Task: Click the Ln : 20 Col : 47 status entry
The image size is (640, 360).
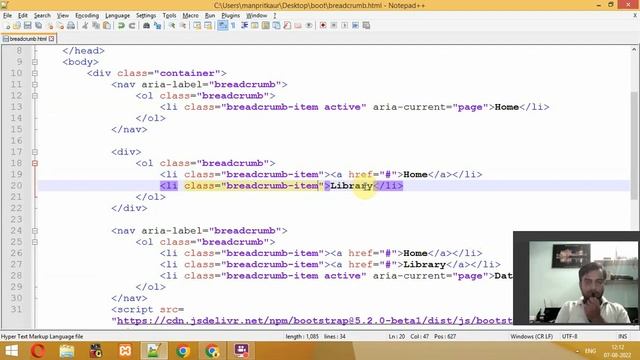Action: [x=422, y=336]
